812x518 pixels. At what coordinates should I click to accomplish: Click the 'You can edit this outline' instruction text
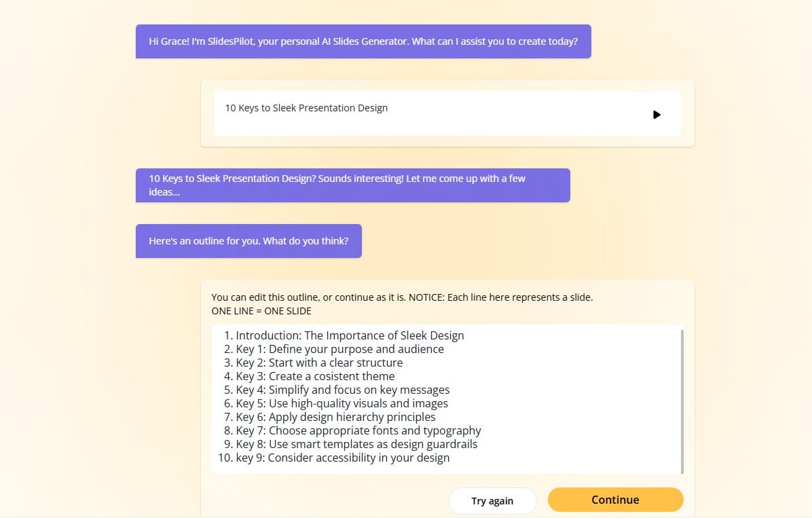pyautogui.click(x=402, y=297)
